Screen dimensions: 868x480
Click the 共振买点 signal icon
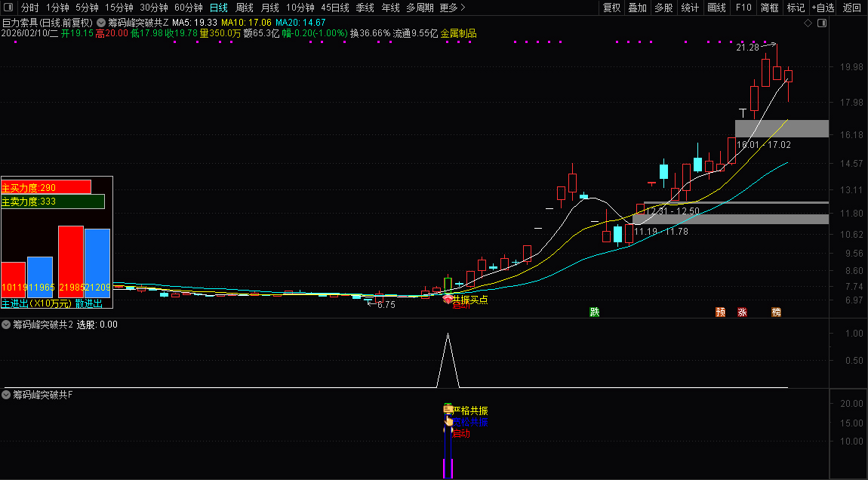[x=448, y=300]
